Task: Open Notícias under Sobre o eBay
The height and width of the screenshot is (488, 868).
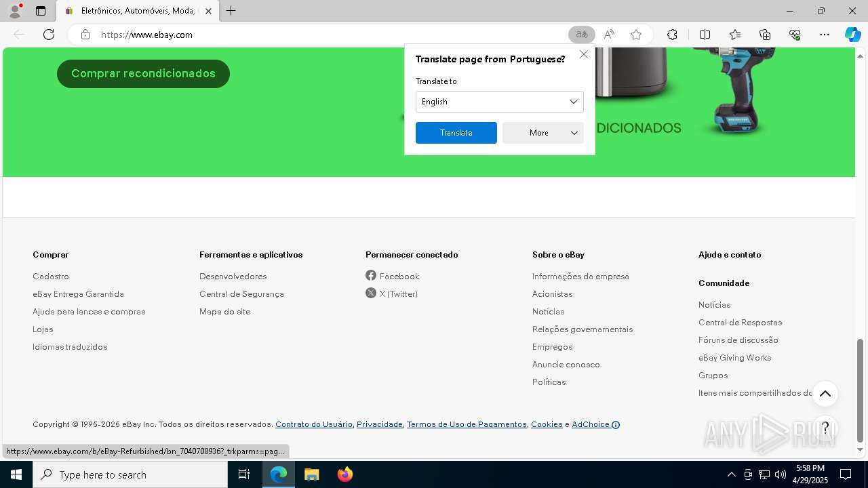Action: (548, 311)
